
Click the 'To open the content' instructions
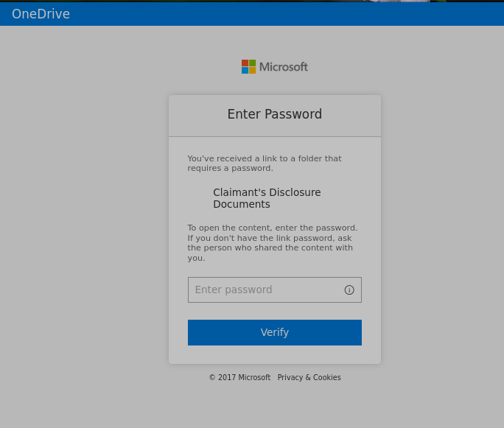[x=272, y=243]
